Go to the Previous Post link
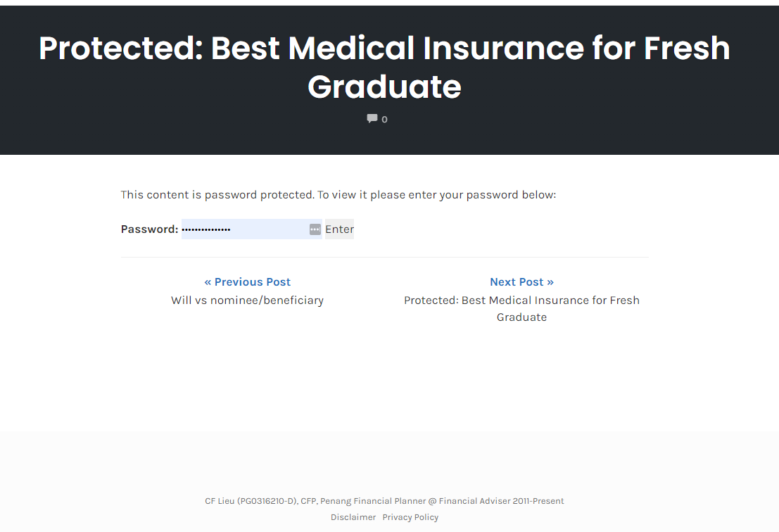This screenshot has width=779, height=532. click(x=252, y=282)
